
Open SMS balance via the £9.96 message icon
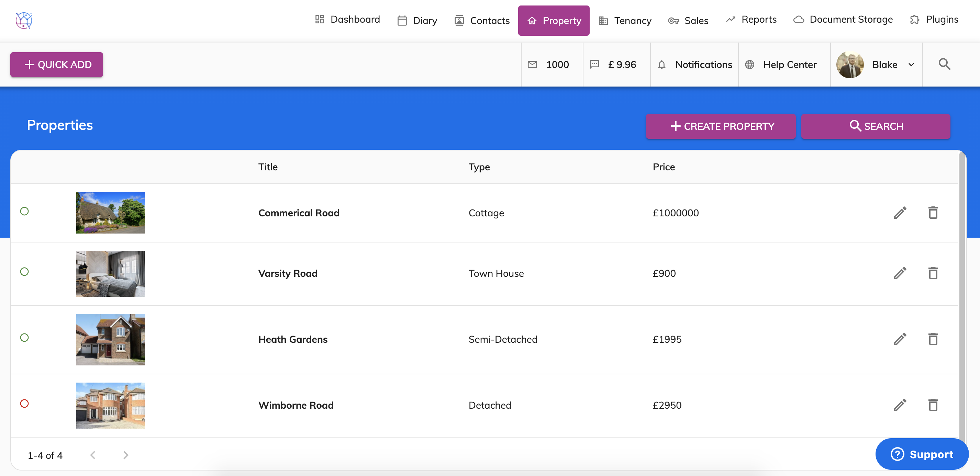coord(594,65)
